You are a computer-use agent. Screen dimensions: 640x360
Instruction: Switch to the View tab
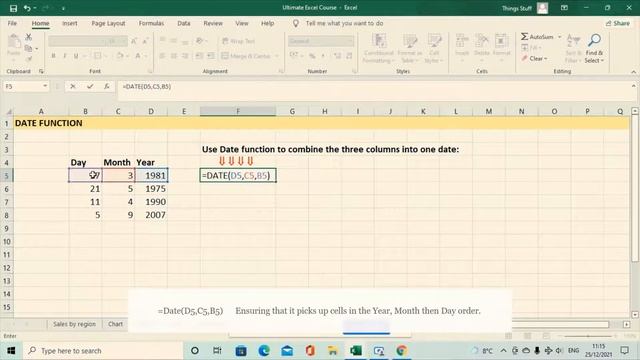pos(242,23)
